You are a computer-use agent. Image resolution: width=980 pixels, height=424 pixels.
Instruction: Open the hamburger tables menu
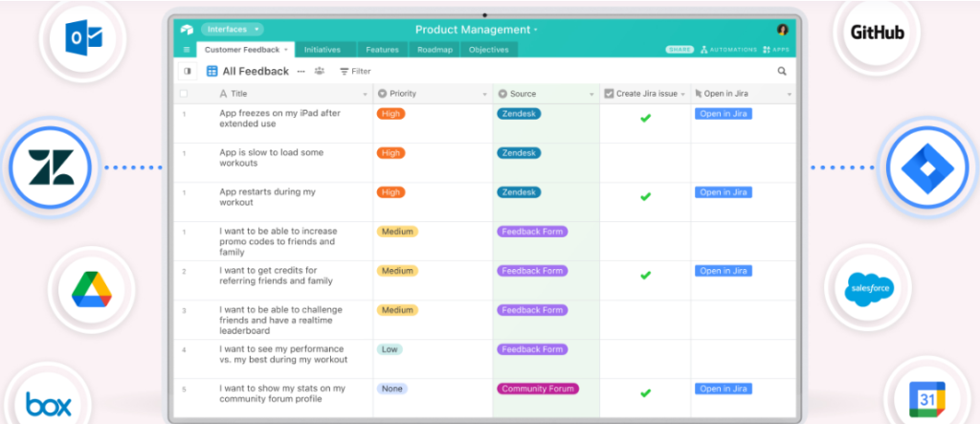187,50
